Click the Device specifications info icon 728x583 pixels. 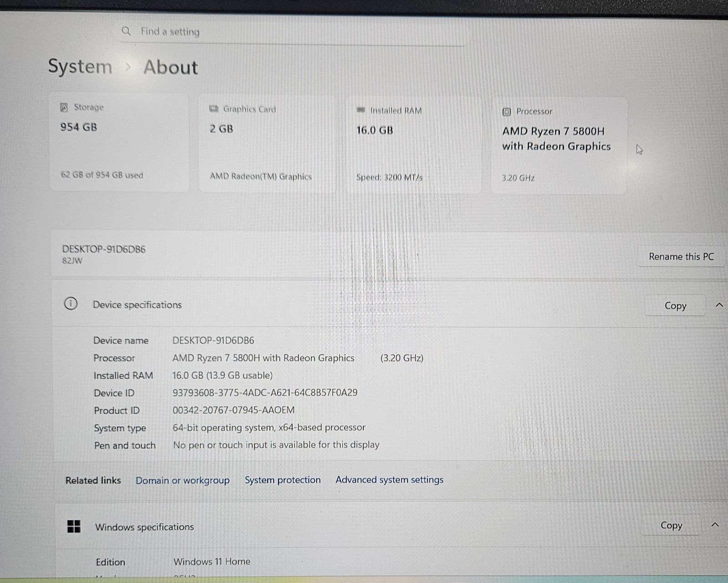coord(71,303)
